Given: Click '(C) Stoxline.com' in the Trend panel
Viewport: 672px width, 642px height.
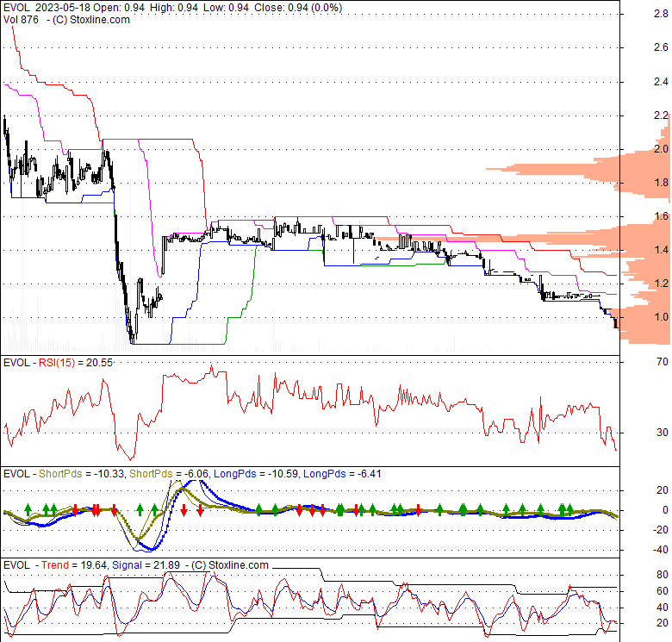Looking at the screenshot, I should click(230, 565).
